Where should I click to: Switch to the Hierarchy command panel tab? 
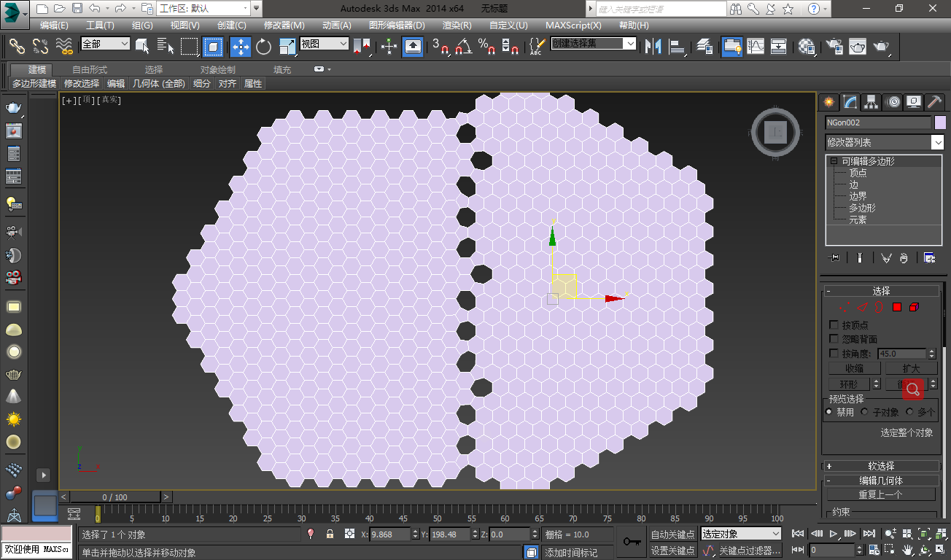[871, 101]
